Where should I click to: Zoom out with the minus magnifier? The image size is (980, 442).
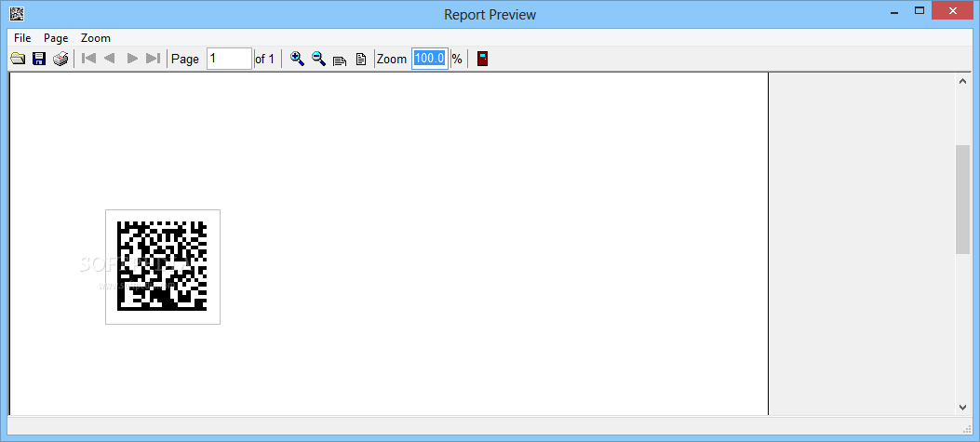click(x=318, y=59)
